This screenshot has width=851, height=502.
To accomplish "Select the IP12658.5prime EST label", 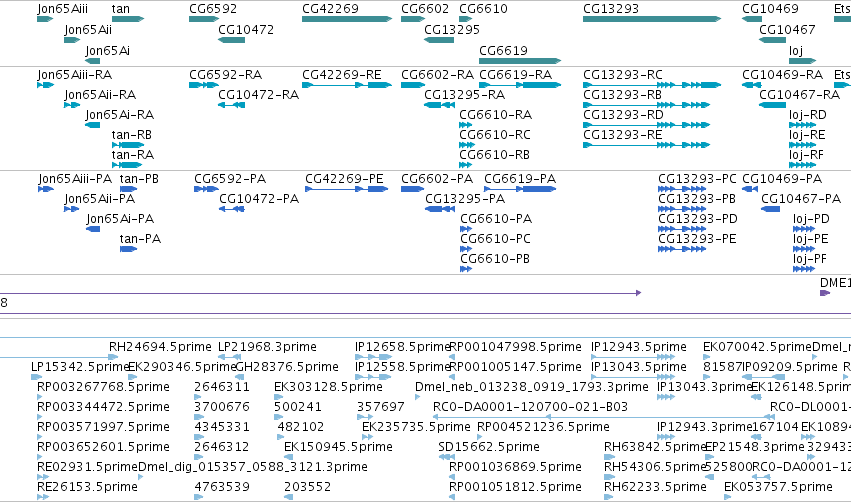I will [403, 347].
